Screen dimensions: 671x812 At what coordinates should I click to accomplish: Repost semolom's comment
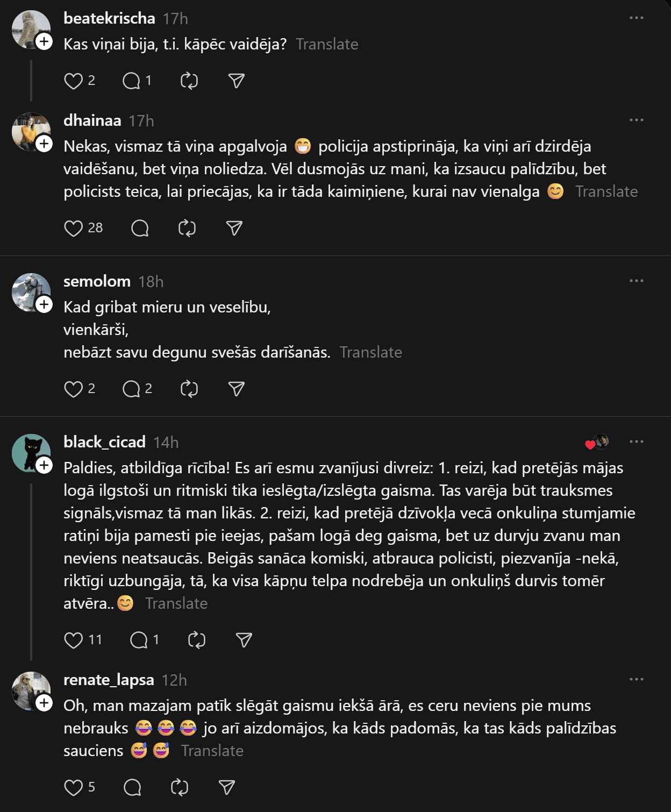[189, 389]
